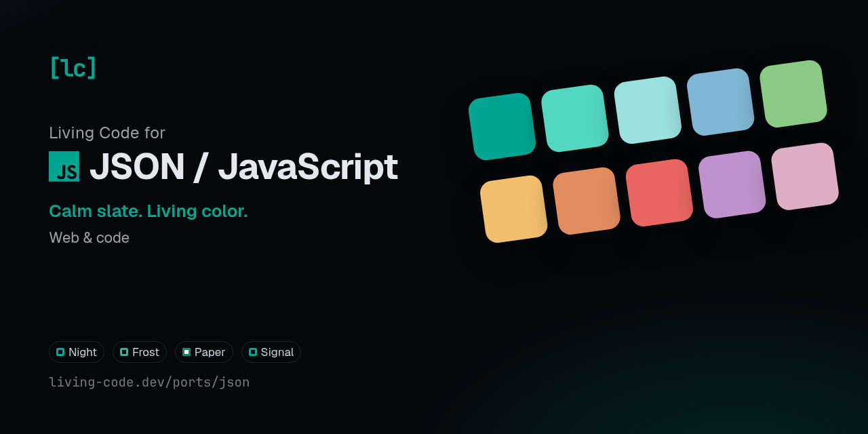Choose the green color swatch
This screenshot has height=434, width=868.
pyautogui.click(x=793, y=94)
